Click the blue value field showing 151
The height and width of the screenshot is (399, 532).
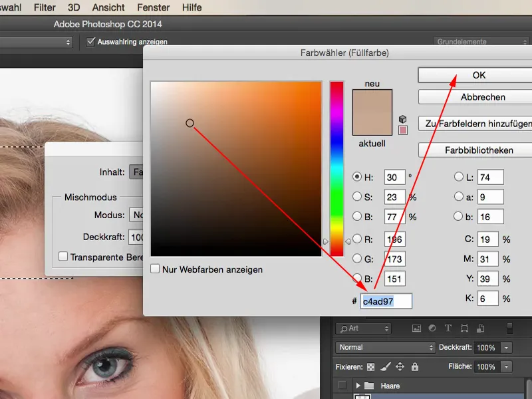click(x=394, y=279)
